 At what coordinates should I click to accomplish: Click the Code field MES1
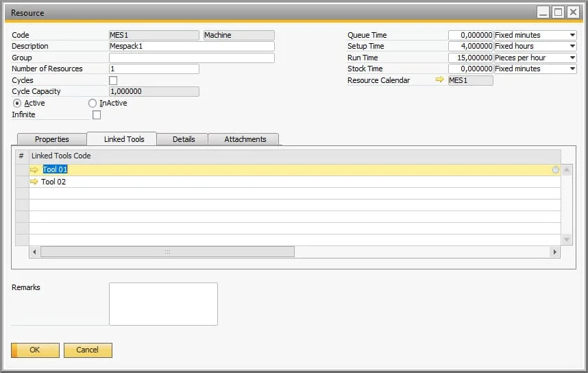(x=154, y=35)
